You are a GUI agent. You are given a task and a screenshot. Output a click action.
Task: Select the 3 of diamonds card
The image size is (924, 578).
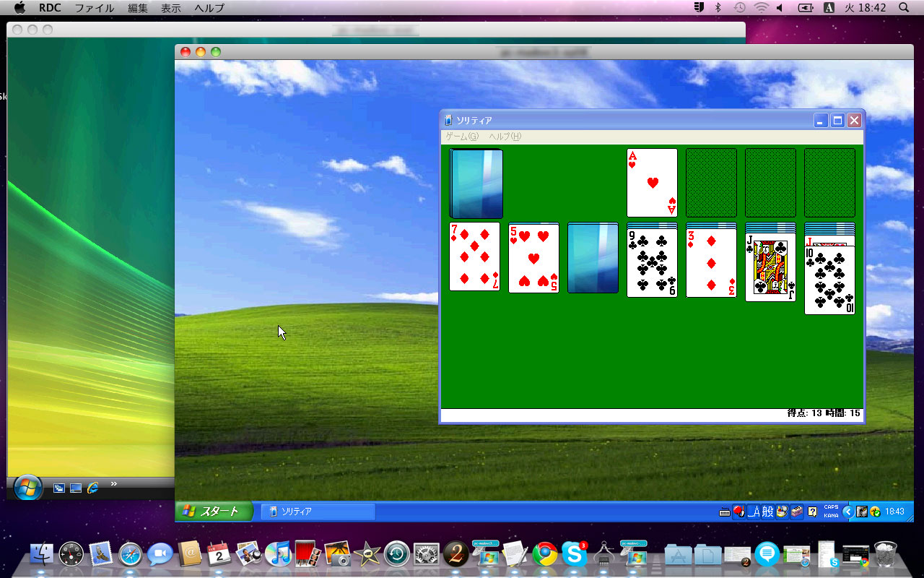click(x=711, y=263)
